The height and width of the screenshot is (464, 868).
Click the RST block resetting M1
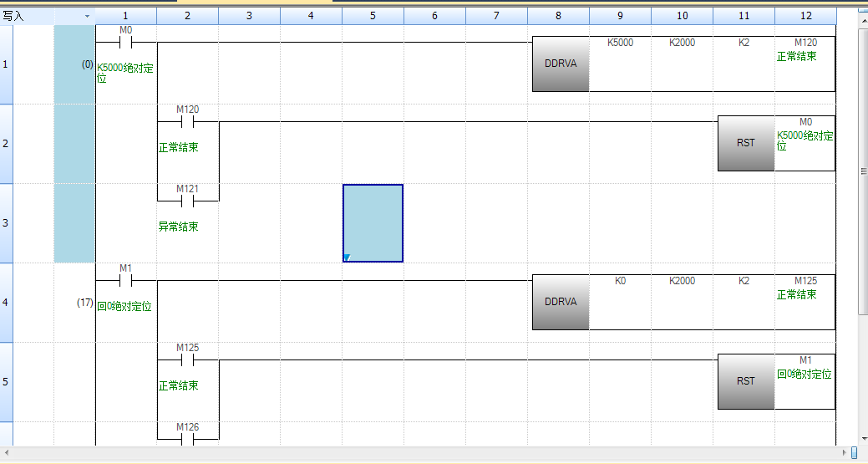point(746,381)
